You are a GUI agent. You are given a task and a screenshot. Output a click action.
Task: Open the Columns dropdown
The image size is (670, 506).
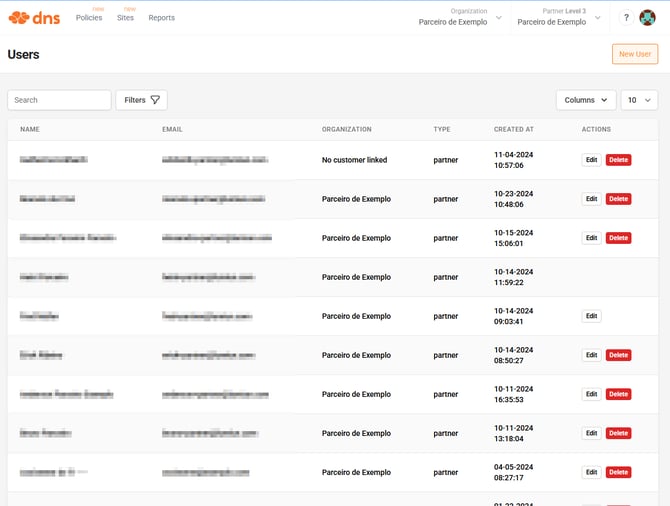pyautogui.click(x=585, y=100)
